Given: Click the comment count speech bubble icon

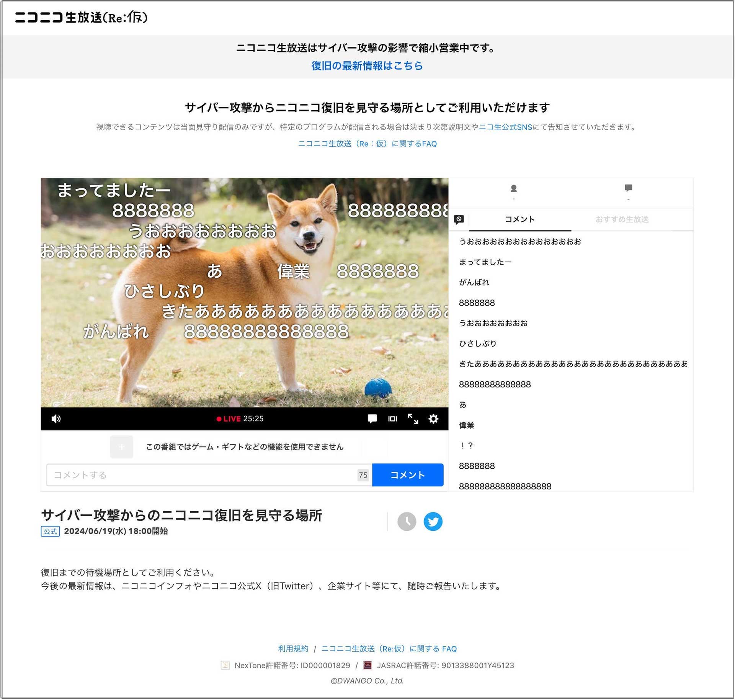Looking at the screenshot, I should tap(628, 188).
